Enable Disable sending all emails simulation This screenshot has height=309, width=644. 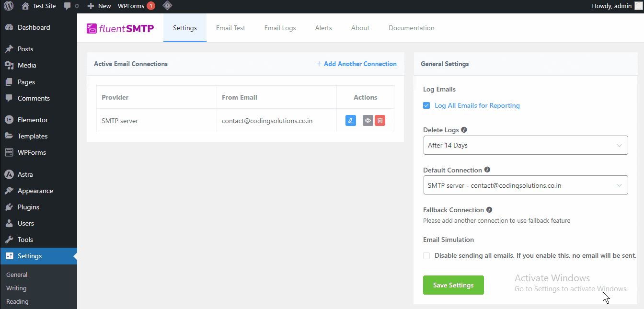pyautogui.click(x=426, y=255)
